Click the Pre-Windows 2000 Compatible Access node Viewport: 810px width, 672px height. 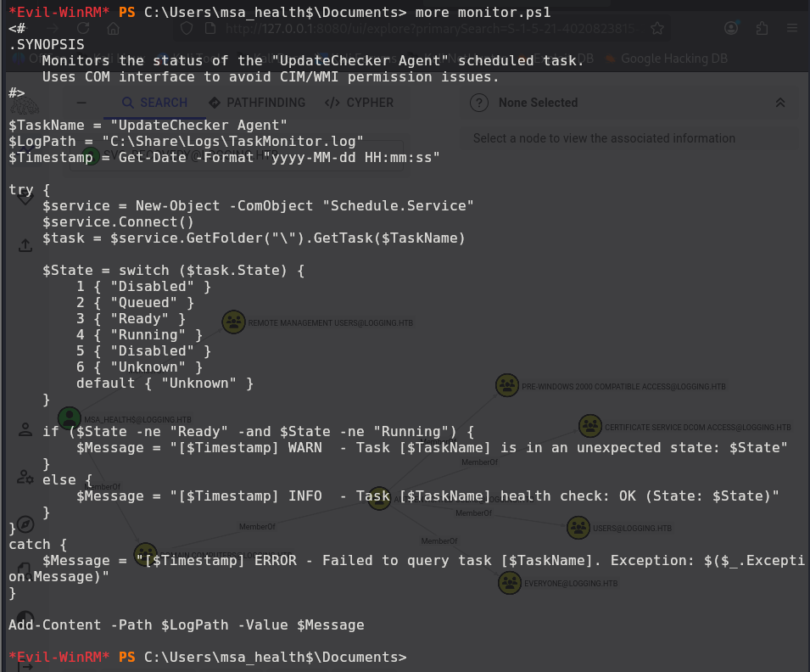click(506, 385)
